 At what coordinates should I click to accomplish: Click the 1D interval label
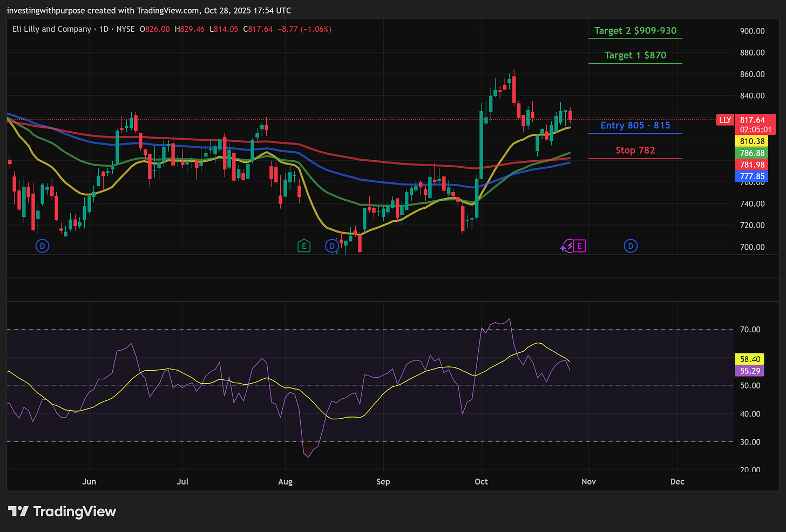coord(104,29)
